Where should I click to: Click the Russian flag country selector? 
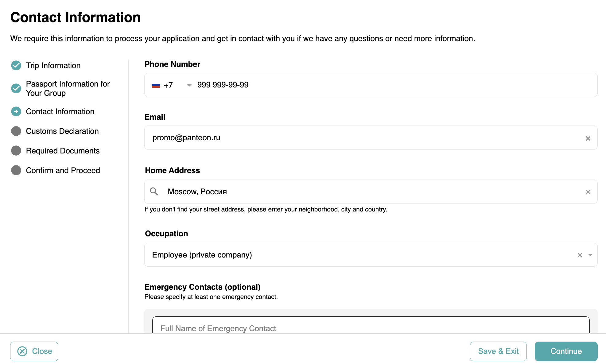coord(156,85)
